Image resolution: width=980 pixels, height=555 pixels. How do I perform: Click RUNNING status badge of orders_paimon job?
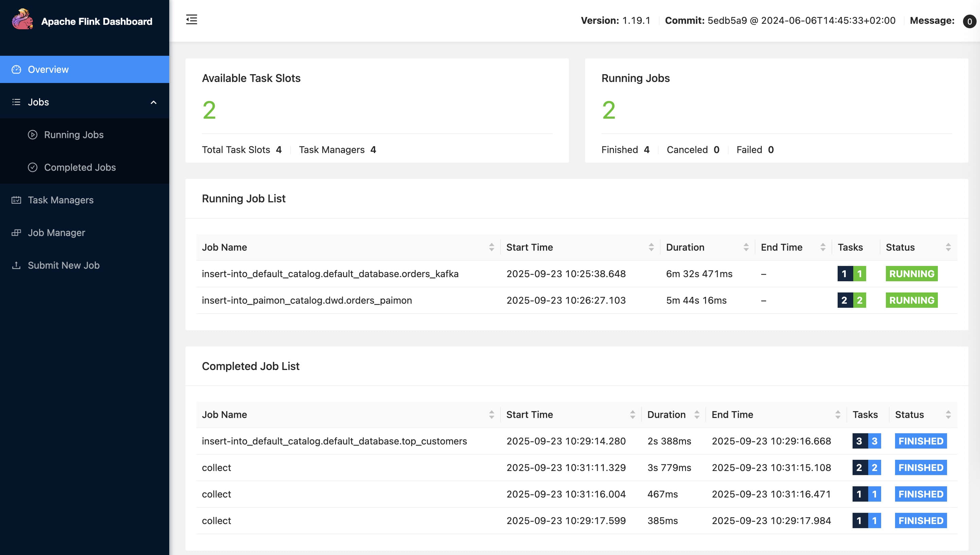(911, 300)
